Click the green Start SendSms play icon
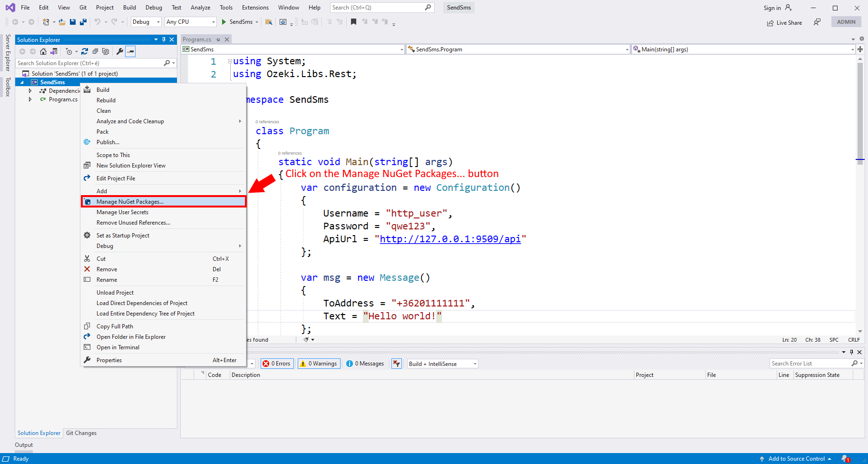This screenshot has height=464, width=868. 224,22
